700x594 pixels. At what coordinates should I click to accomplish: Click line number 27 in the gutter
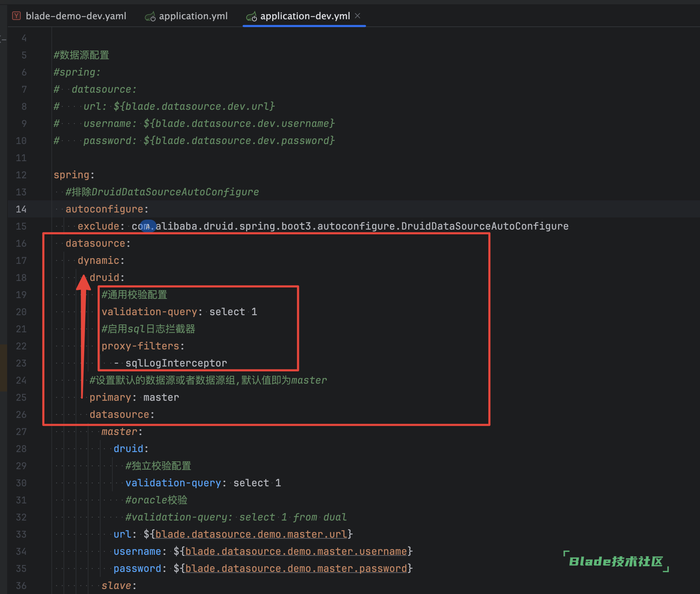tap(21, 431)
